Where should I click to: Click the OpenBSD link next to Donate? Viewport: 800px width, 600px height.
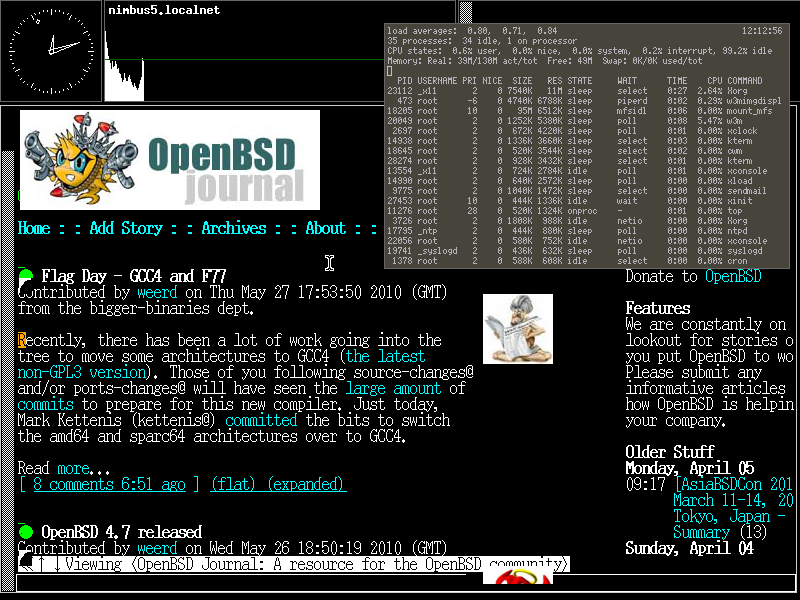pos(733,276)
